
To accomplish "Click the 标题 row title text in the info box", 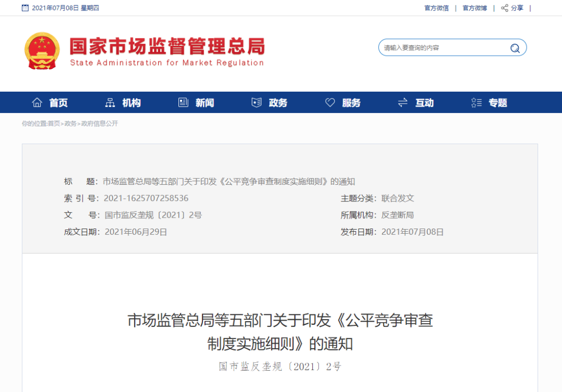I will 228,182.
